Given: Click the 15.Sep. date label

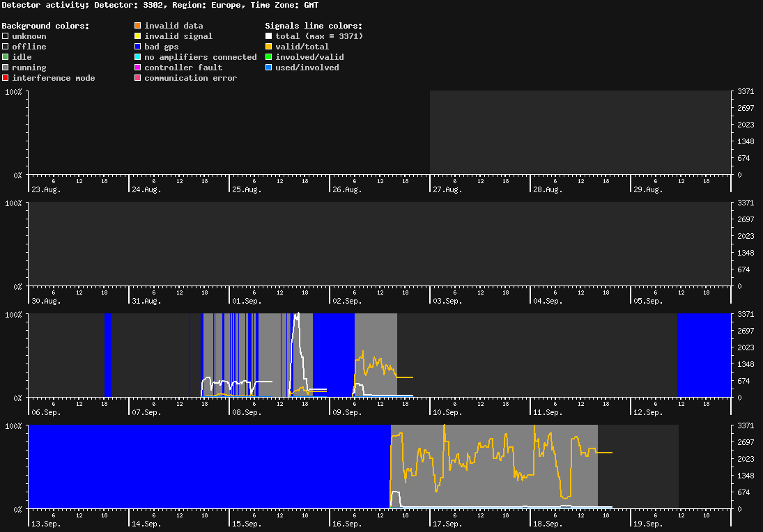Looking at the screenshot, I should pos(247,524).
